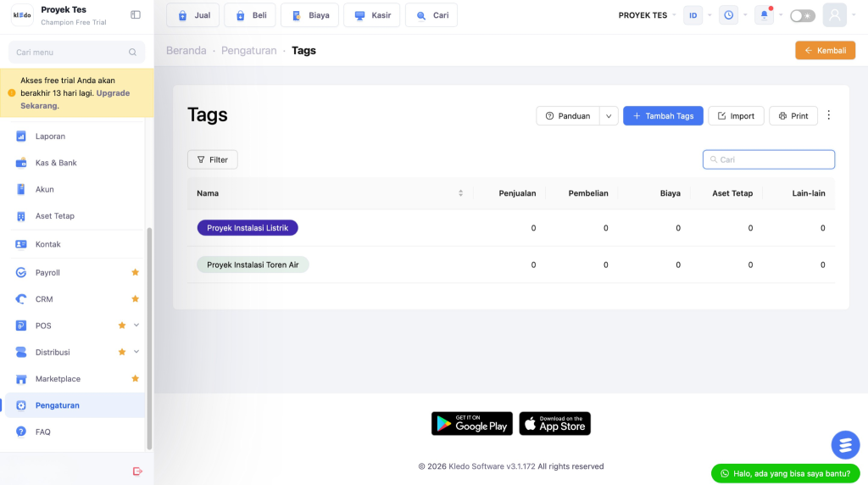Viewport: 868px width, 485px height.
Task: Click the logout icon at sidebar bottom
Action: 137,471
